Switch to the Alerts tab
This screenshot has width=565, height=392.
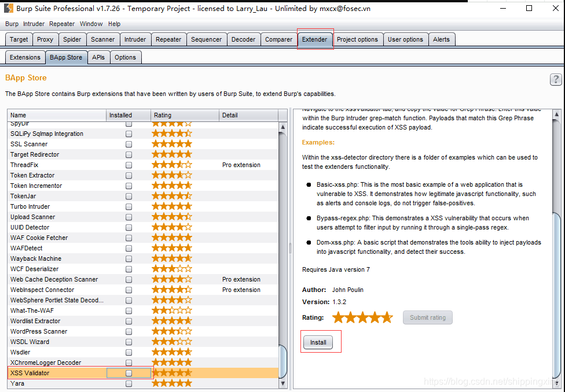(441, 39)
